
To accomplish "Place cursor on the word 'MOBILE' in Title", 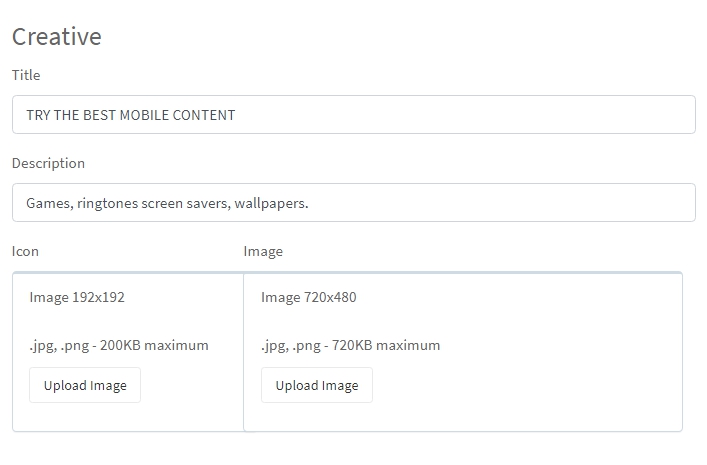I will (x=144, y=115).
